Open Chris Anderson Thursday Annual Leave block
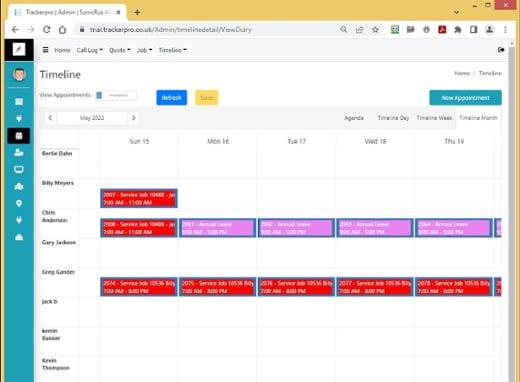 pyautogui.click(x=454, y=228)
